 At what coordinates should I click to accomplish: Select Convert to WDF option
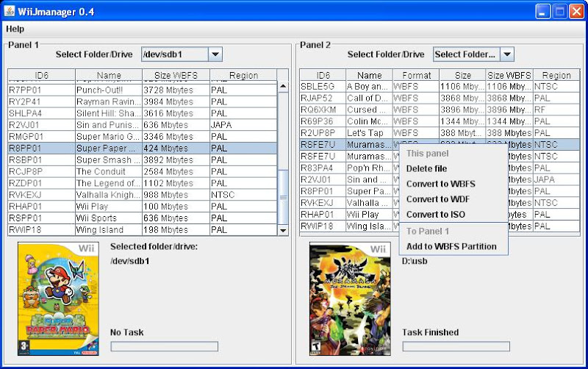click(x=437, y=199)
